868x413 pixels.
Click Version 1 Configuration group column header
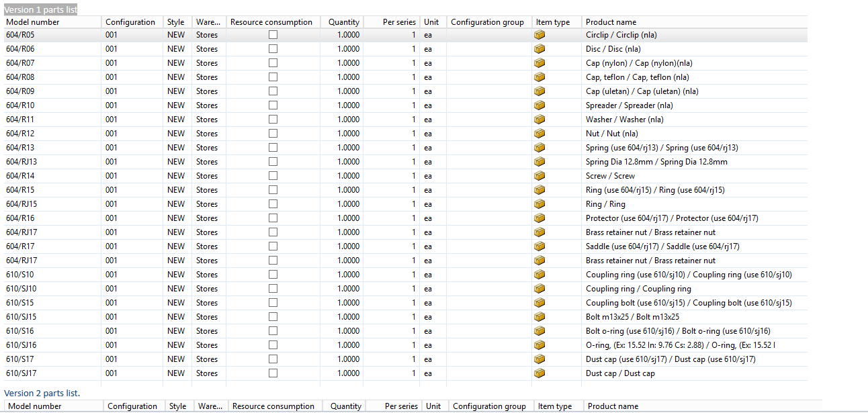click(489, 22)
